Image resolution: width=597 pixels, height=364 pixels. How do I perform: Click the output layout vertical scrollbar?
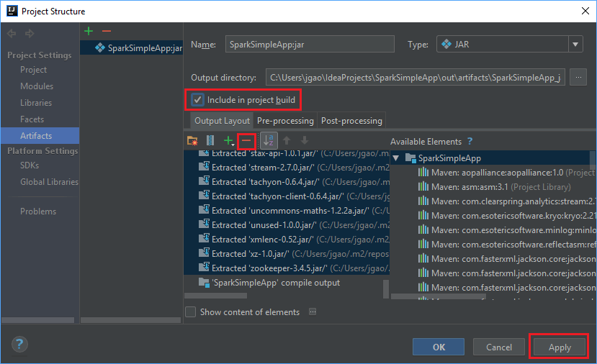click(386, 289)
